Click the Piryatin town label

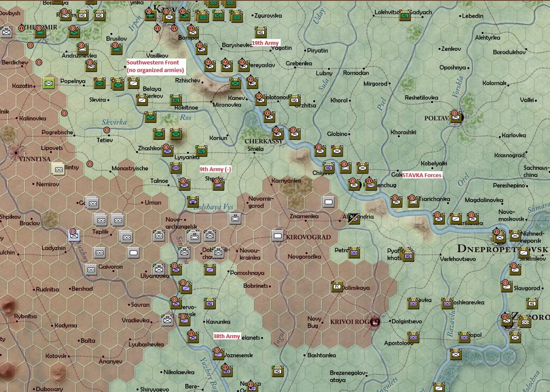point(318,50)
